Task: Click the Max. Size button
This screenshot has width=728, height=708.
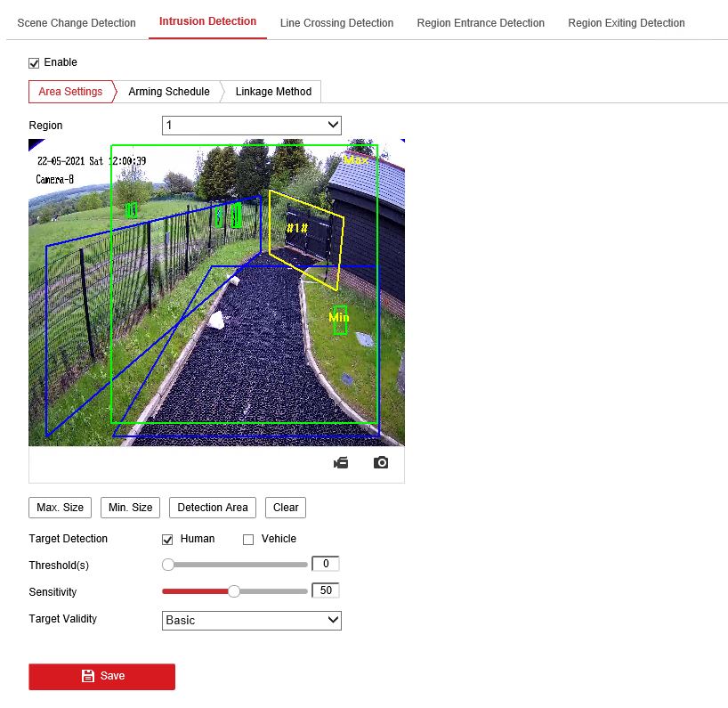Action: pyautogui.click(x=61, y=508)
